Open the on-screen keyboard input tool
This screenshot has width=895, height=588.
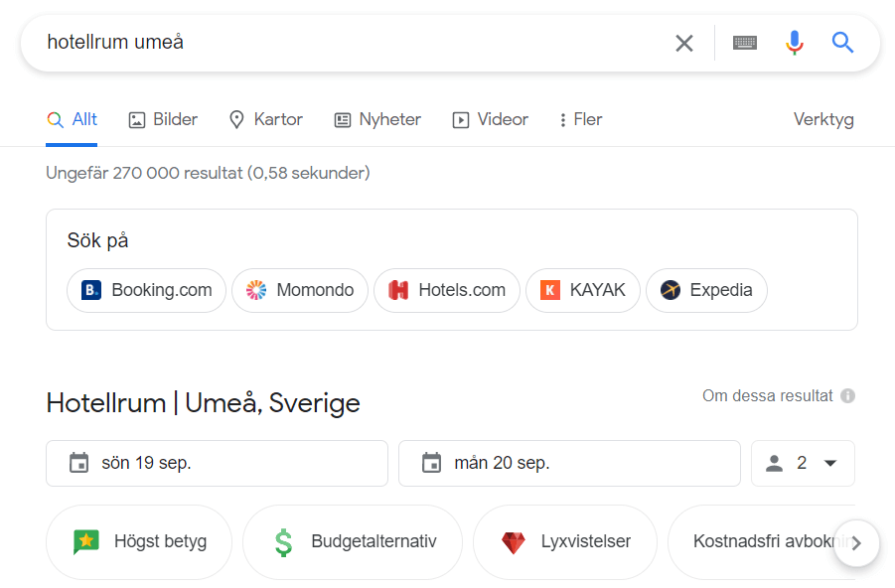(x=745, y=43)
